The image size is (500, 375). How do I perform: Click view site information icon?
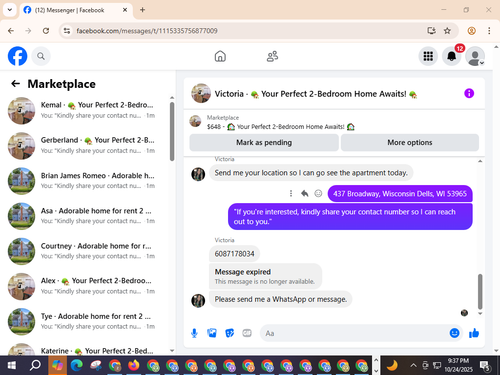tap(67, 31)
